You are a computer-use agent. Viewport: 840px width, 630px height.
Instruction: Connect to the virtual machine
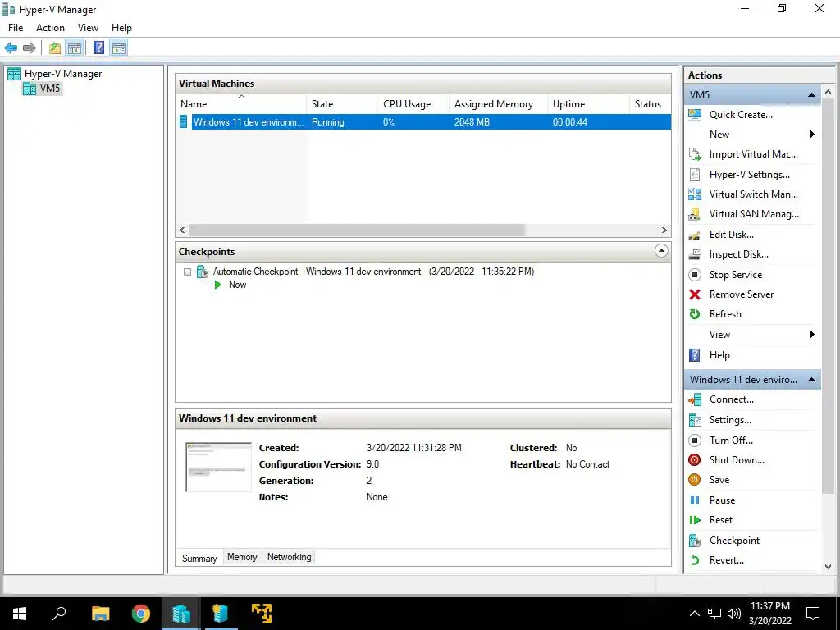[731, 399]
